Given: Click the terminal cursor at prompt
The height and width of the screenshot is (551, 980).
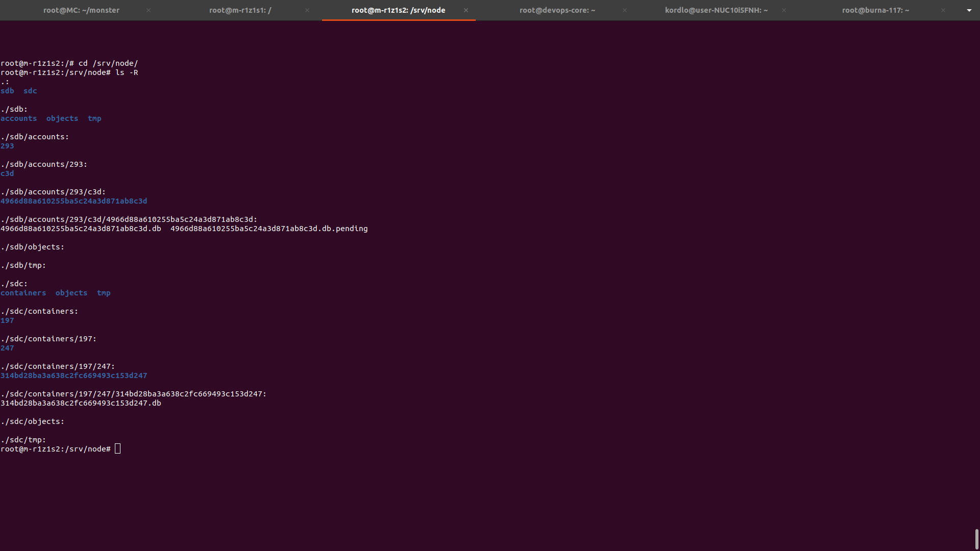Looking at the screenshot, I should (x=118, y=449).
